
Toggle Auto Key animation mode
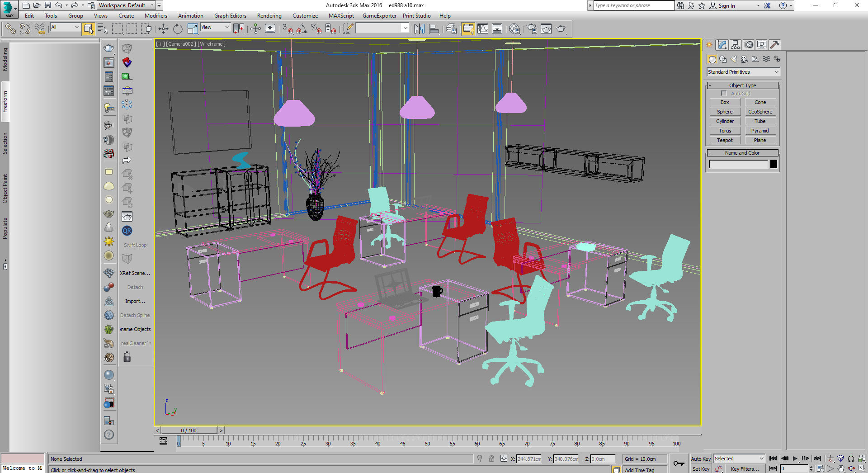(x=701, y=459)
